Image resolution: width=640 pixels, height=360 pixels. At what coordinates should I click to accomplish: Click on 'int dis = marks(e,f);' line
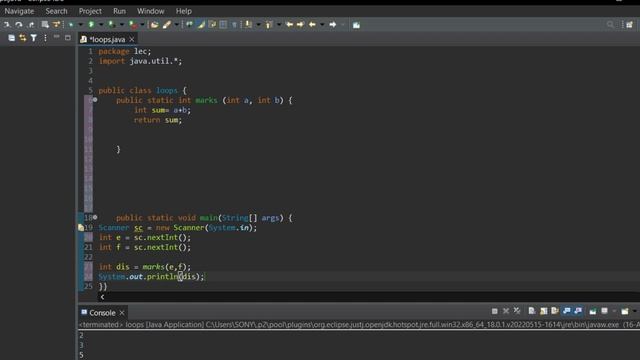pyautogui.click(x=144, y=267)
